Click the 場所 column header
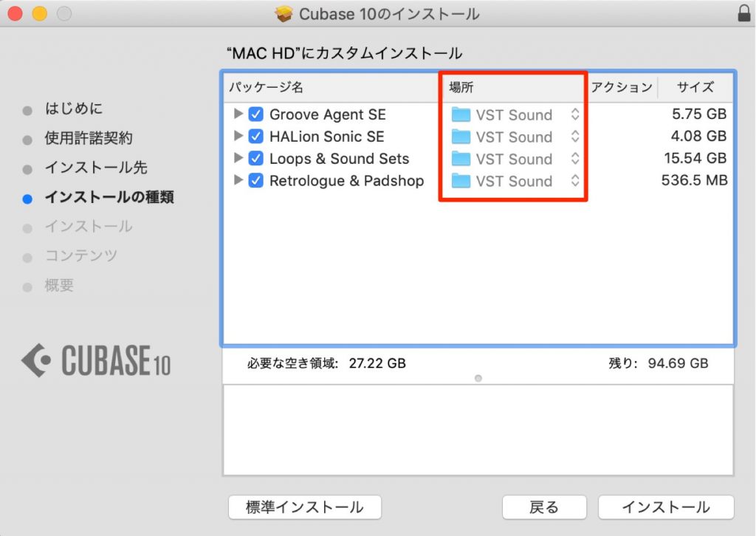Viewport: 756px width, 536px height. pyautogui.click(x=459, y=87)
